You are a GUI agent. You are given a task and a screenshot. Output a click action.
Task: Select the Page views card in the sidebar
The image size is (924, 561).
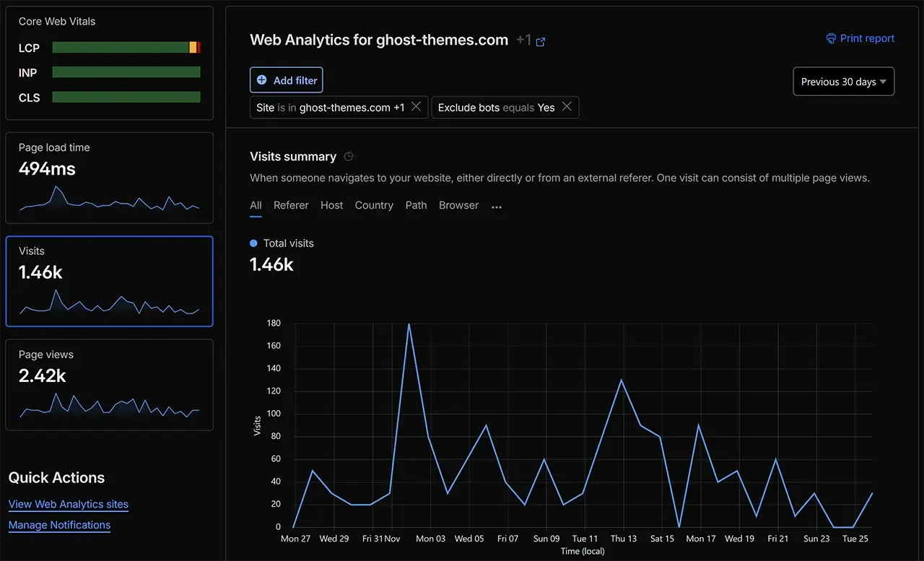click(x=109, y=384)
